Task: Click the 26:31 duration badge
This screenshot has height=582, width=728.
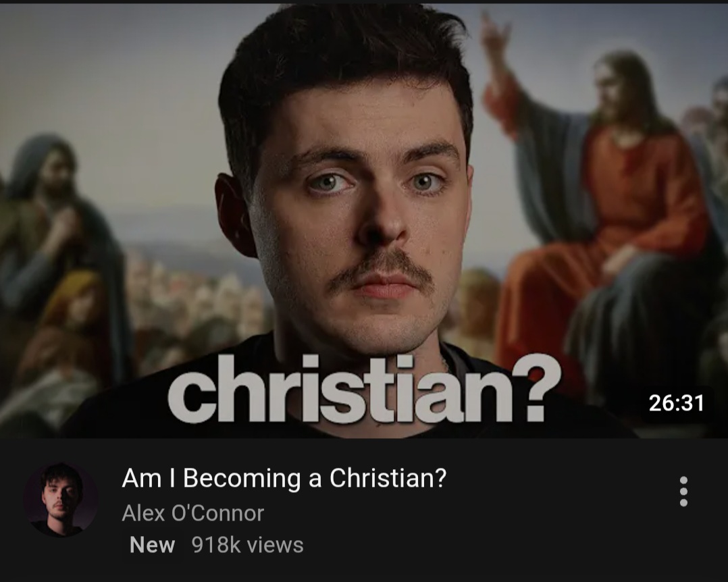Action: 677,403
